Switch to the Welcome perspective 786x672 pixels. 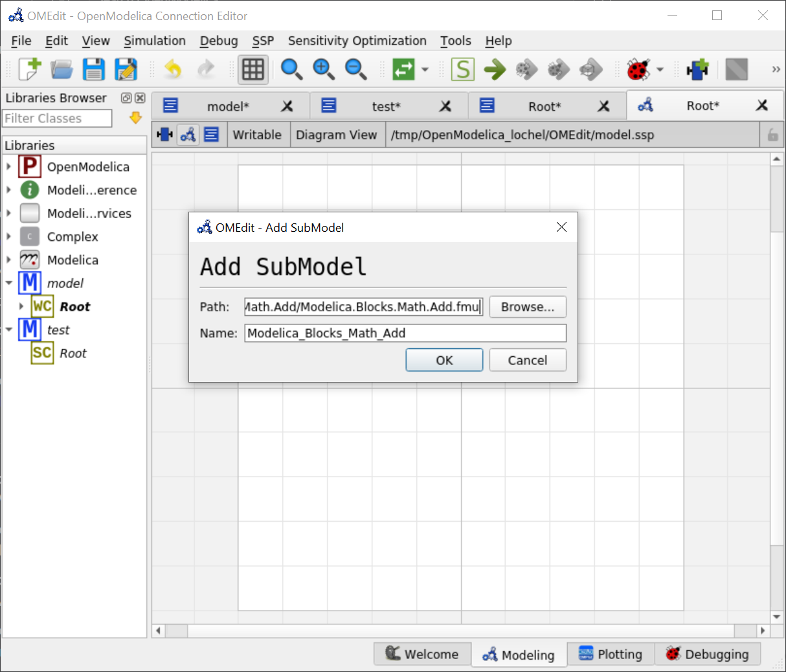point(423,654)
